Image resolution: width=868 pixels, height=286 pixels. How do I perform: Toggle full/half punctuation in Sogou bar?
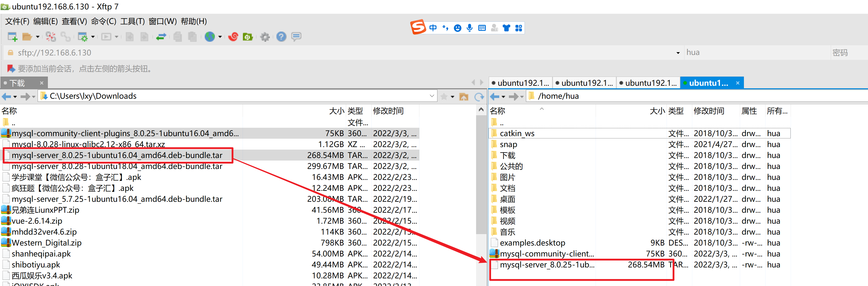coord(446,28)
